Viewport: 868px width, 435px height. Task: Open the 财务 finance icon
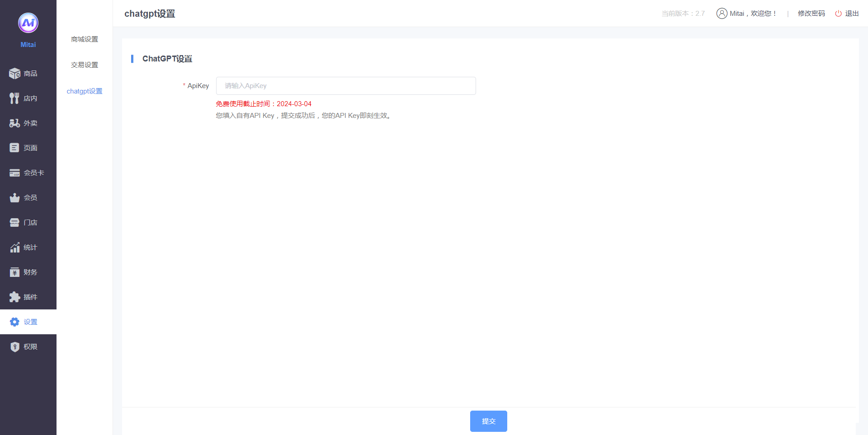[x=14, y=272]
